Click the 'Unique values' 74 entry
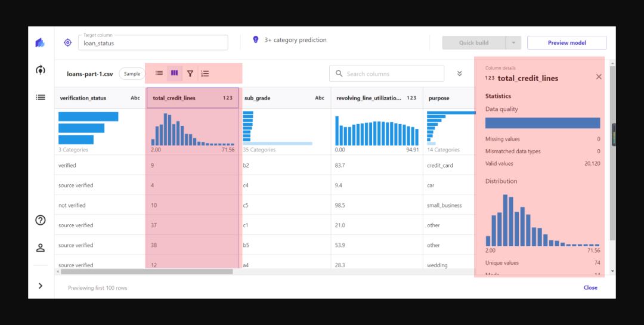This screenshot has height=325, width=644. tap(543, 262)
